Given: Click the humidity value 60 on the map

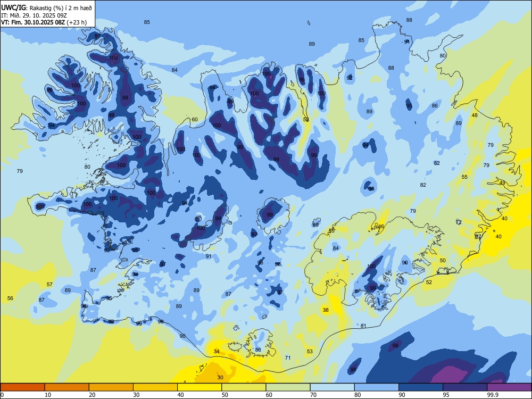Looking at the screenshot, I should pos(195,119).
